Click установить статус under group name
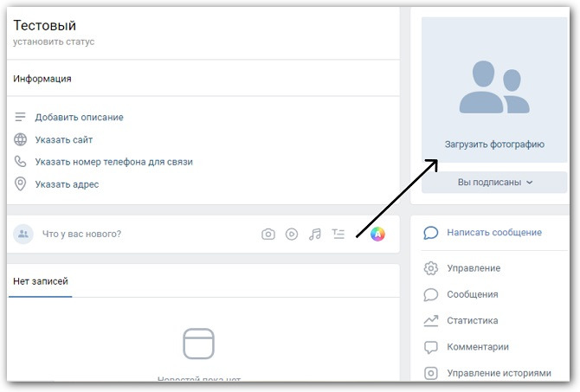Screen dimensions: 580x392 tap(54, 42)
